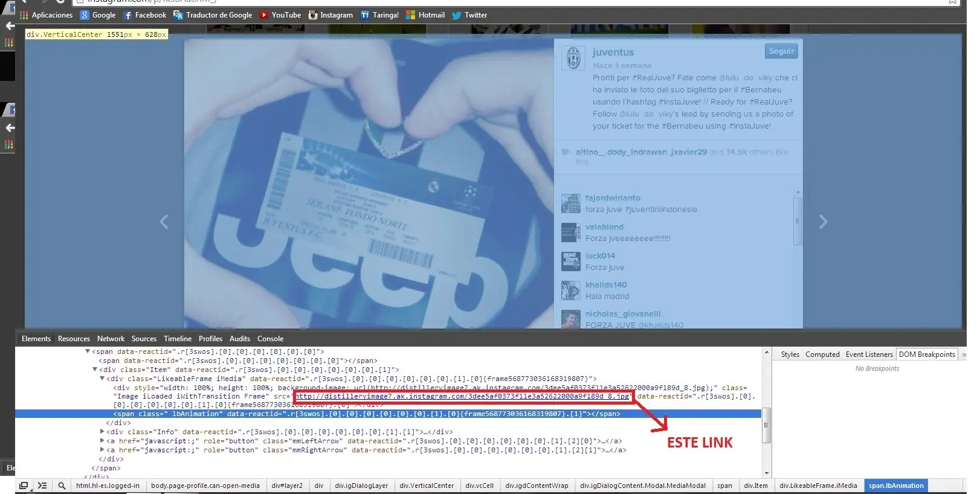This screenshot has height=494, width=980.
Task: Click the Seguir follow button
Action: 781,51
